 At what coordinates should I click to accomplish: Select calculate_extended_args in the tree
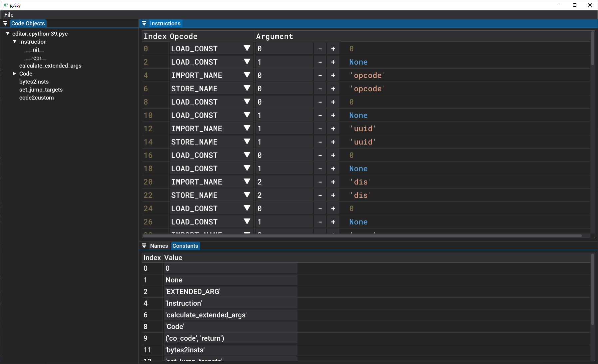(50, 66)
